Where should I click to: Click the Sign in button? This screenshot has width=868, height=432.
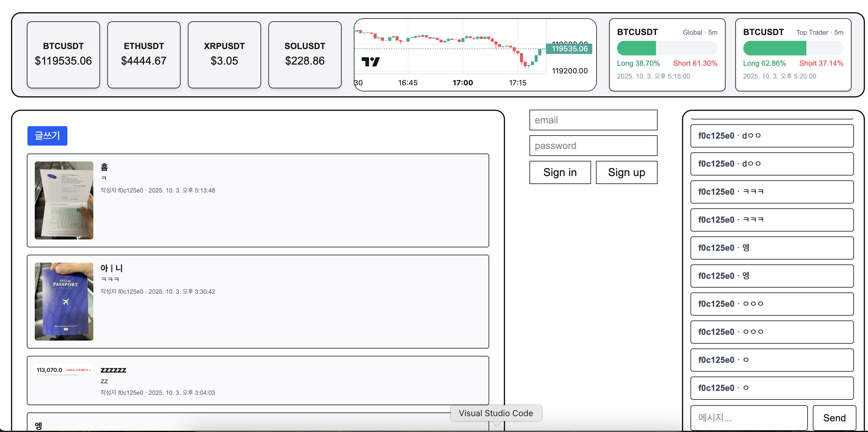click(560, 172)
